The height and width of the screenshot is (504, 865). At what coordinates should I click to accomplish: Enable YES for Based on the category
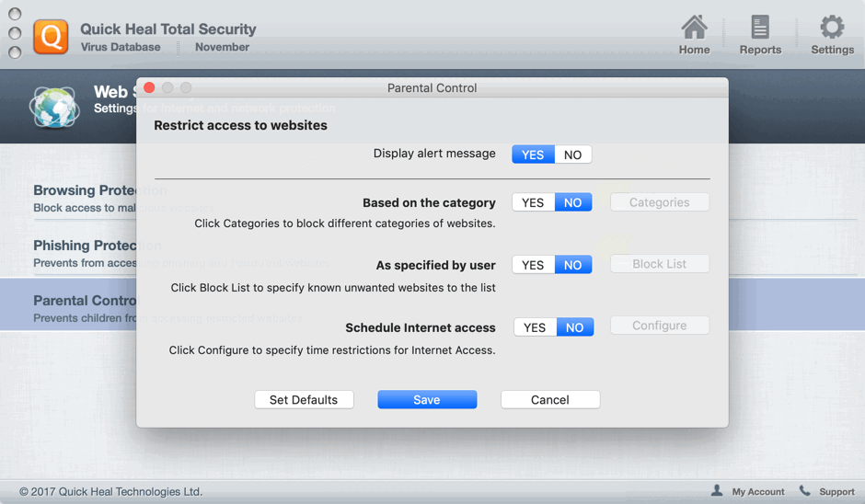[x=533, y=202]
